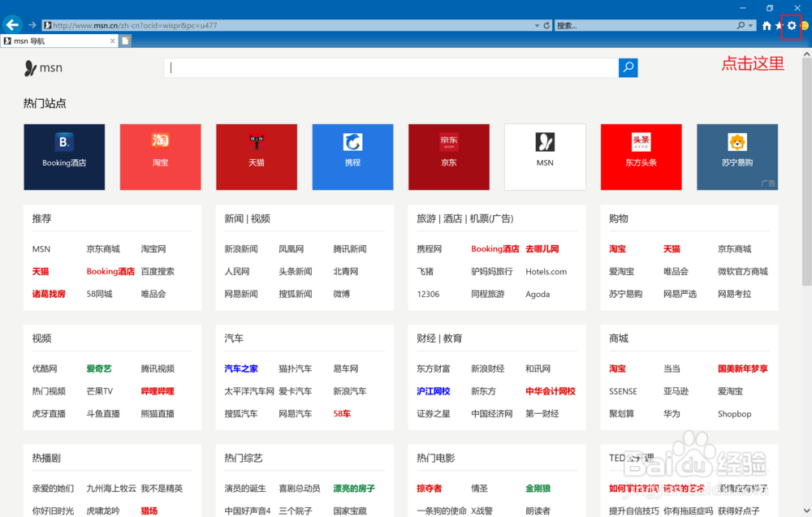
Task: Close the msn 导航 tab
Action: [x=112, y=41]
